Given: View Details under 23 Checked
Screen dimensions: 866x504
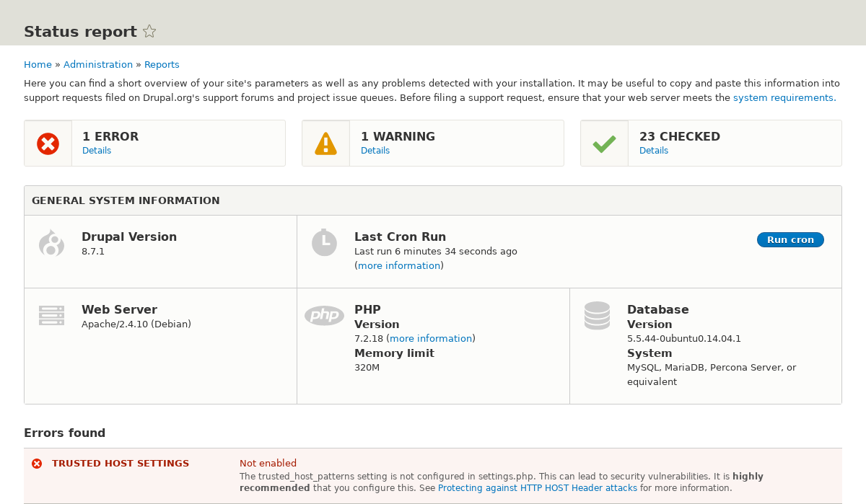Looking at the screenshot, I should [654, 151].
